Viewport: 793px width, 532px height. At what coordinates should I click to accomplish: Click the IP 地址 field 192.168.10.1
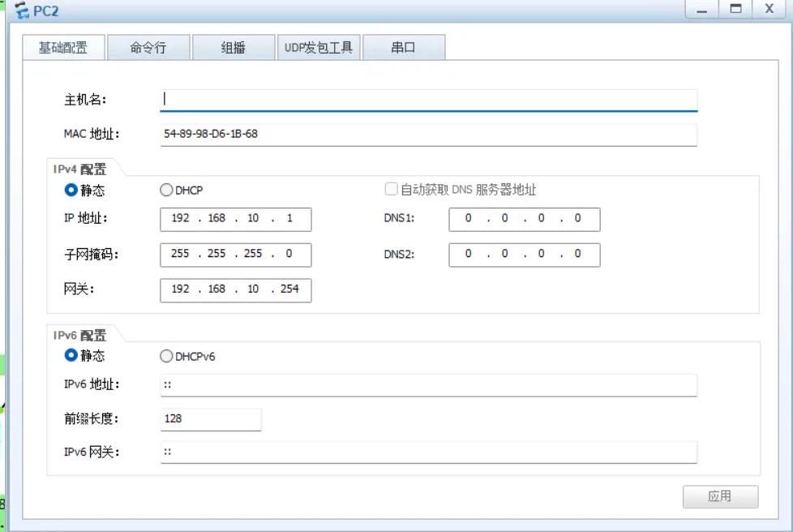point(236,220)
